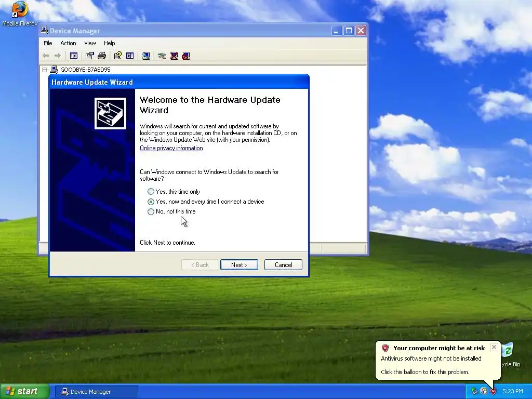
Task: Toggle the console tree show/hide toolbar icon
Action: tap(74, 56)
